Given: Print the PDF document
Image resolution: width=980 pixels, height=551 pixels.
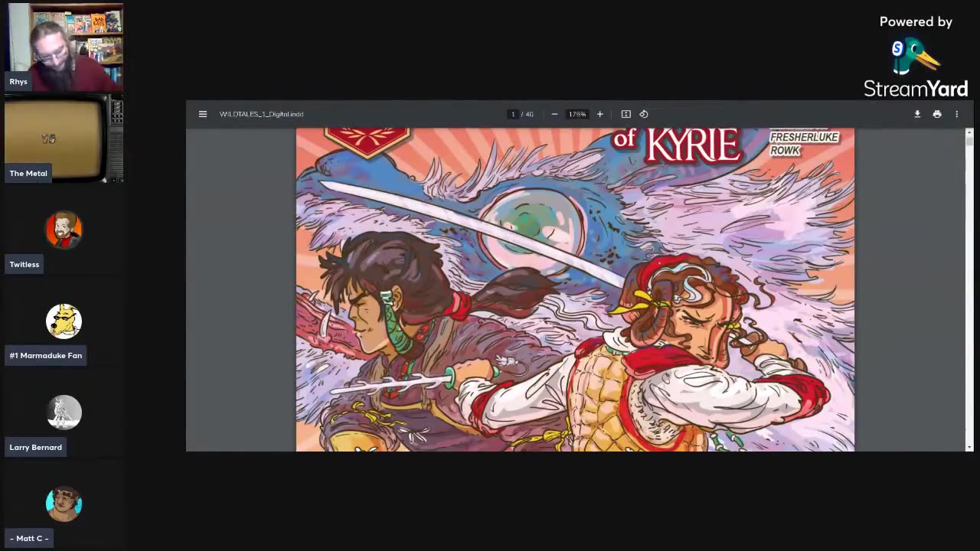Looking at the screenshot, I should pos(937,114).
